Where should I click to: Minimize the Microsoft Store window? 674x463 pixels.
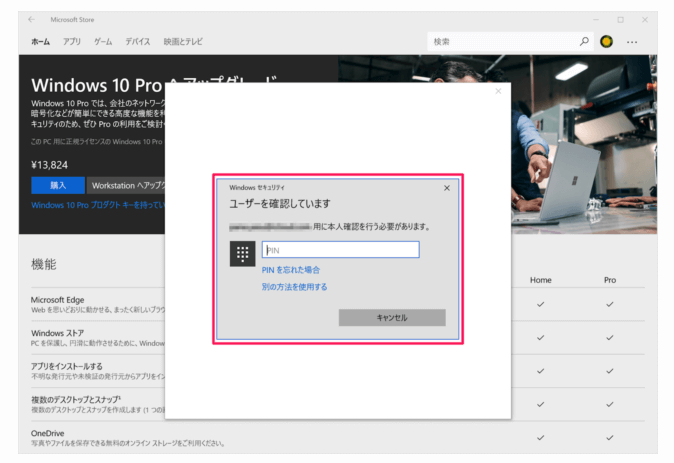click(x=597, y=19)
